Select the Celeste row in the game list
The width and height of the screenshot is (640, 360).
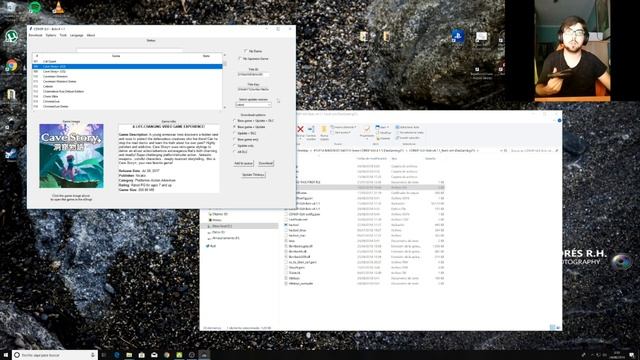tap(127, 87)
